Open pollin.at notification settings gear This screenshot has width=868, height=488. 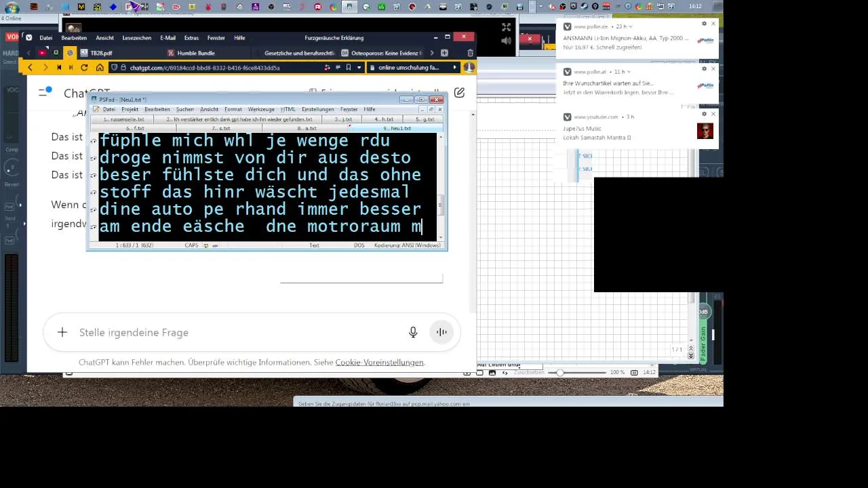704,68
